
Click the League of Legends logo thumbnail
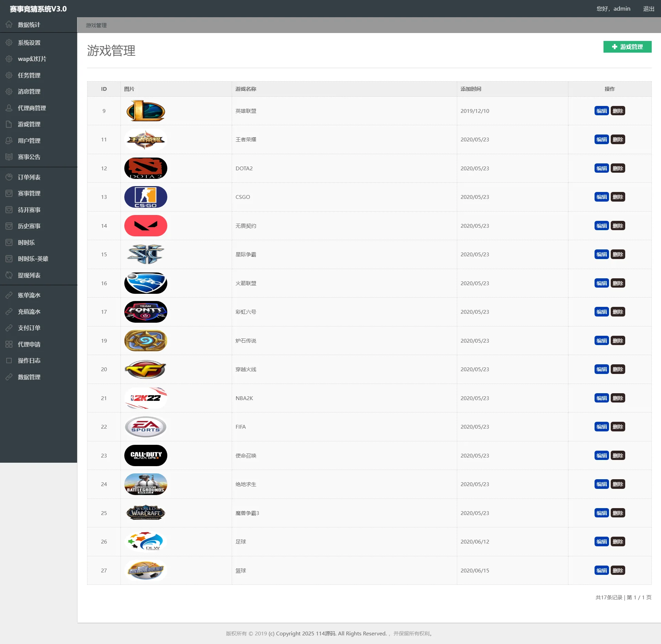[146, 111]
